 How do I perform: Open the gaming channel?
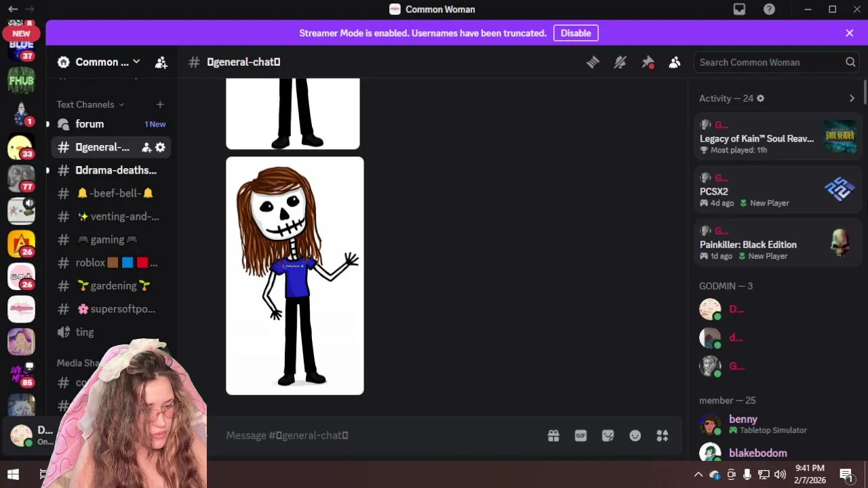coord(111,239)
